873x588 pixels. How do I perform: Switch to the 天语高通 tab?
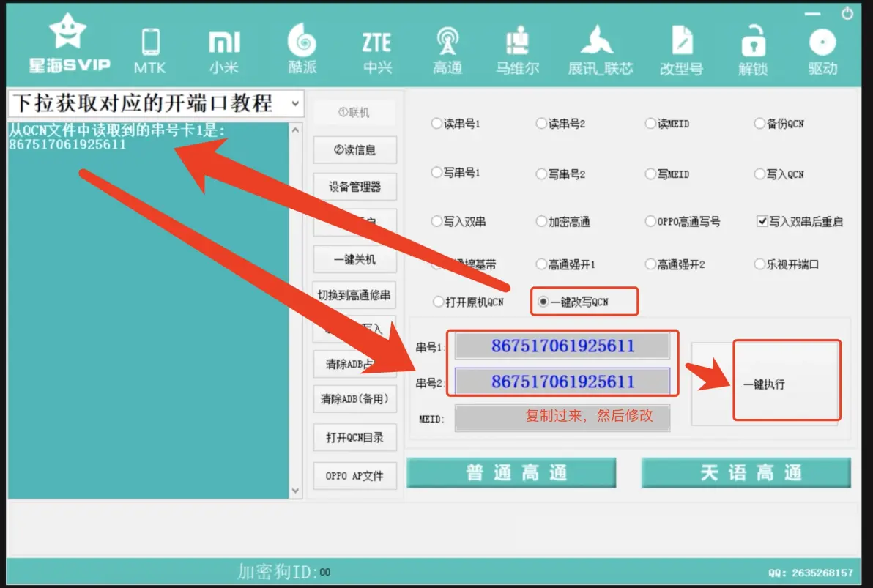coord(746,473)
